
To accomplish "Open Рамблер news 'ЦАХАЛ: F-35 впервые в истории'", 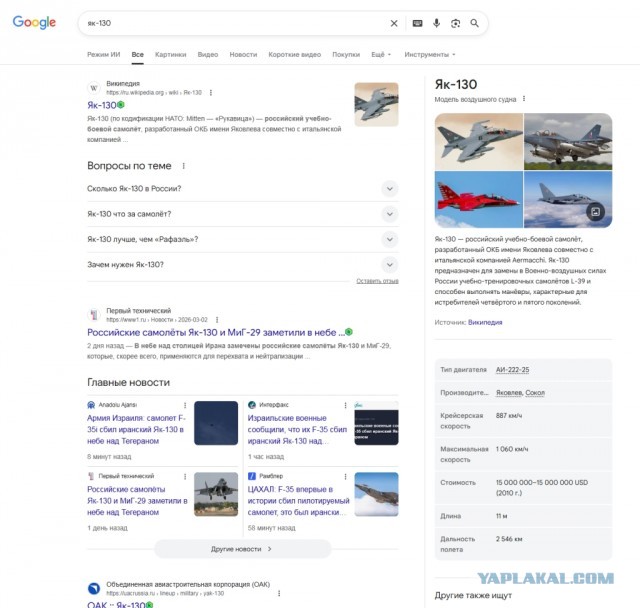I will [298, 500].
